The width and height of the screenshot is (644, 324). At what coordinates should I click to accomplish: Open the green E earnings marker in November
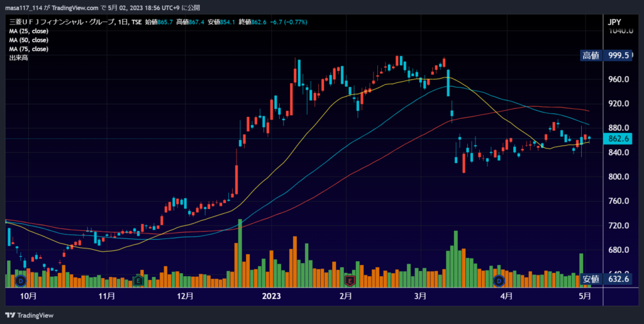[x=138, y=281]
